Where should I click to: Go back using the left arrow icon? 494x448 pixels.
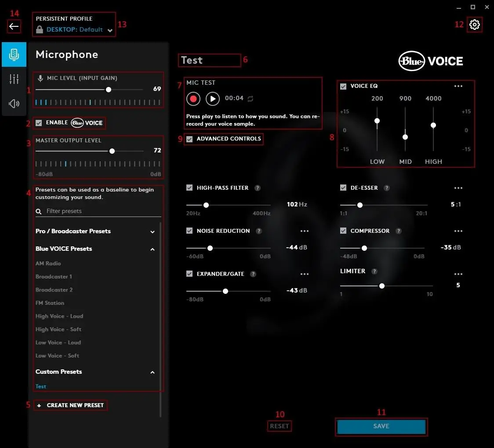pyautogui.click(x=14, y=26)
